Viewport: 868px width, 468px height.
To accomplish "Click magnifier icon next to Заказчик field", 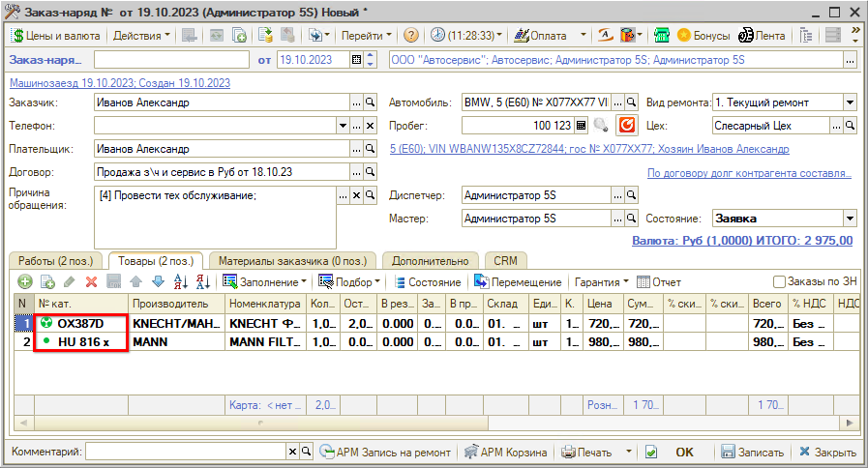I will coord(371,102).
